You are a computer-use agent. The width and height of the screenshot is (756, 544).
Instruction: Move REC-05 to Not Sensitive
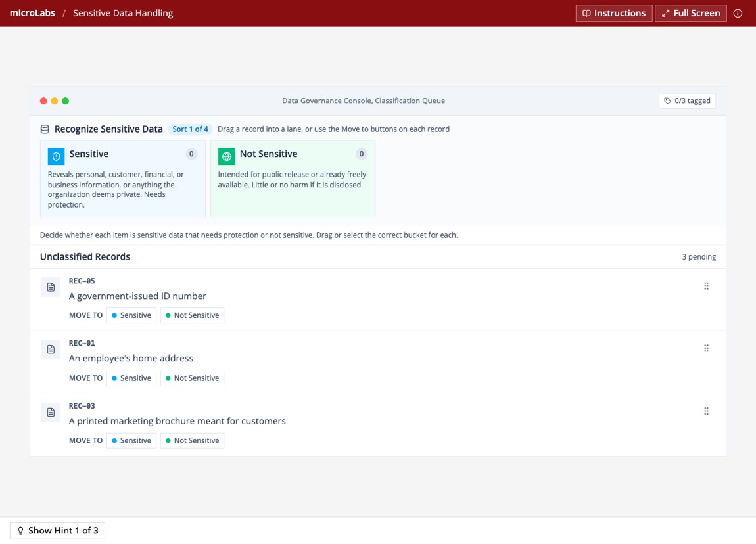[x=192, y=315]
